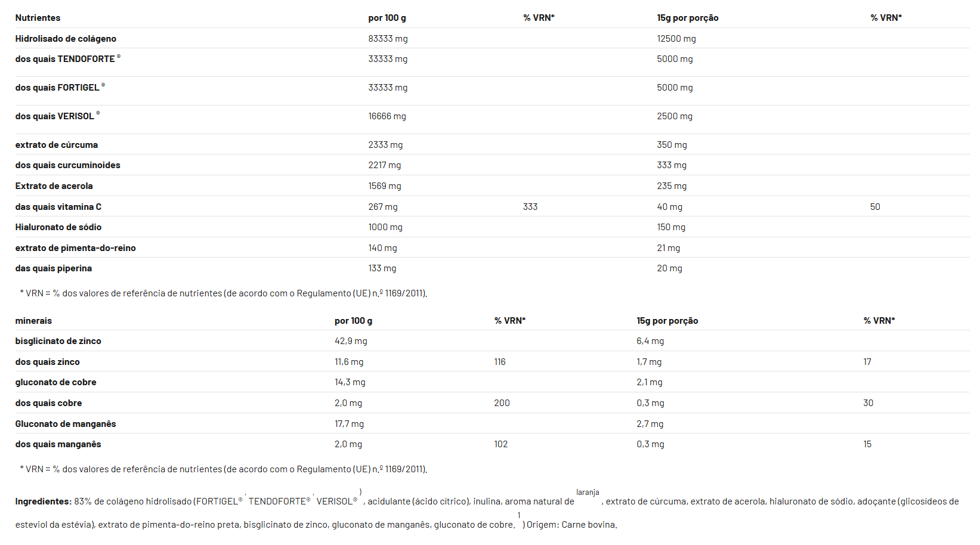Viewport: 980px width, 545px height.
Task: Click the bold 'Ingredientes:' label
Action: tap(44, 501)
